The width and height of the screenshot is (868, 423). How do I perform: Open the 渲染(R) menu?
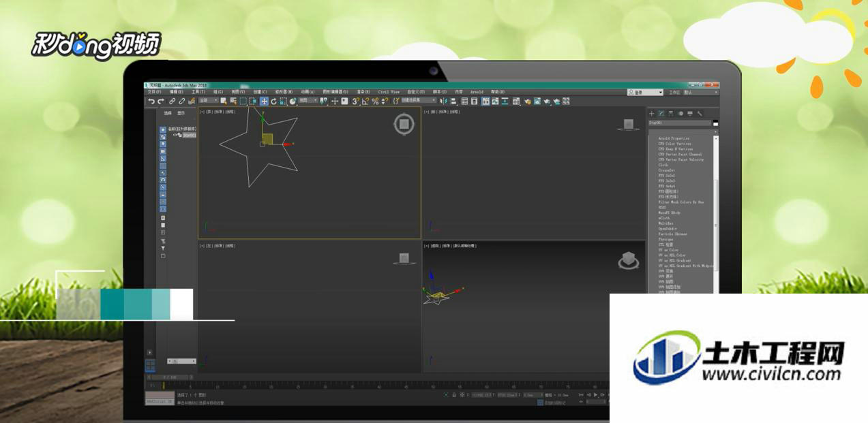(x=363, y=92)
